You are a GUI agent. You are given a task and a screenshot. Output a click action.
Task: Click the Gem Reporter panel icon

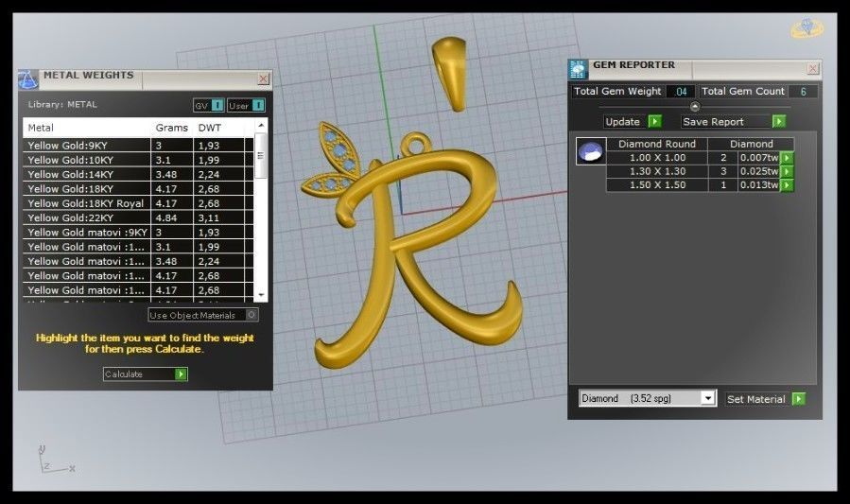click(x=578, y=69)
